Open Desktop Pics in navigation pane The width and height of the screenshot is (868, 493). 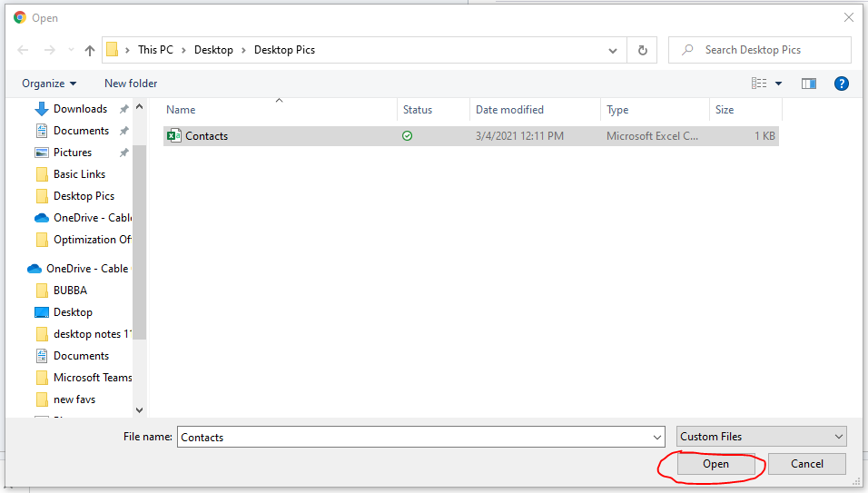[84, 196]
